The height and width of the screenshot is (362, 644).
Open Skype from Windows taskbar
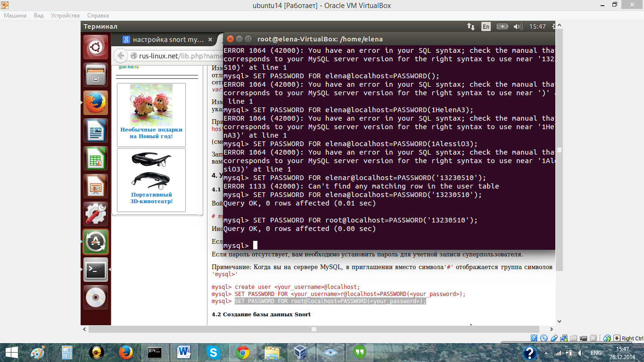(x=213, y=353)
